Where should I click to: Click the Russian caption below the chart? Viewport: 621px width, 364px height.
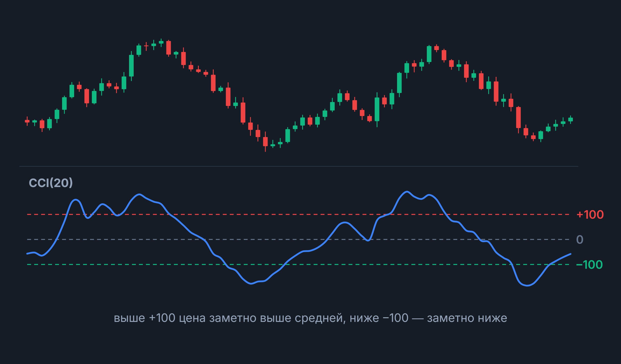coord(310,318)
